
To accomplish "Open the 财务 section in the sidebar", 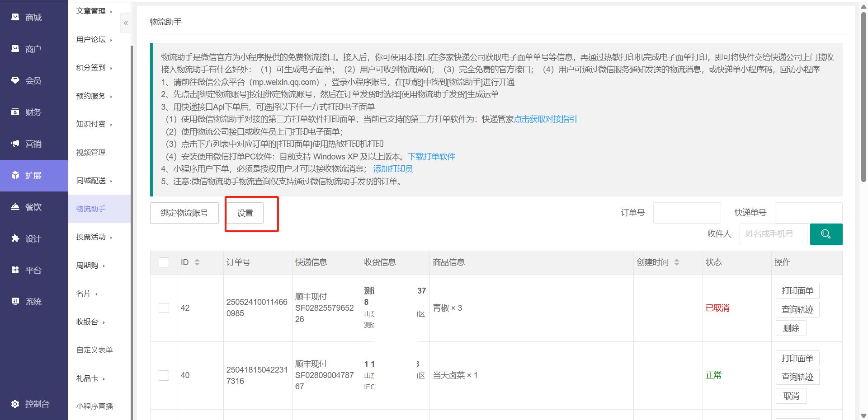I will point(33,112).
